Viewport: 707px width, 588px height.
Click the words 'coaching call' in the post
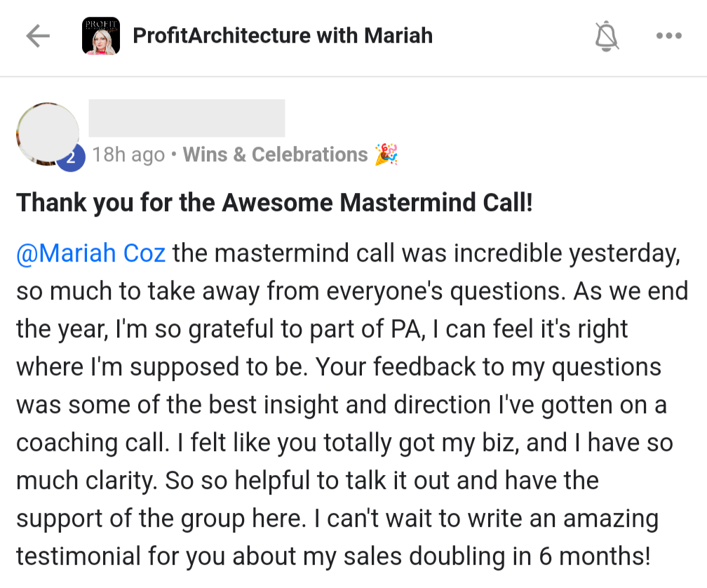[x=93, y=442]
